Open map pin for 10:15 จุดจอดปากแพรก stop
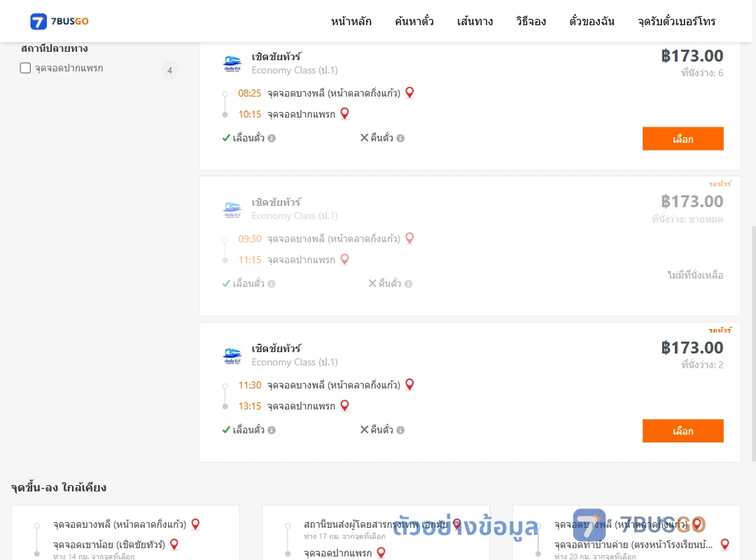This screenshot has height=560, width=756. [x=344, y=113]
